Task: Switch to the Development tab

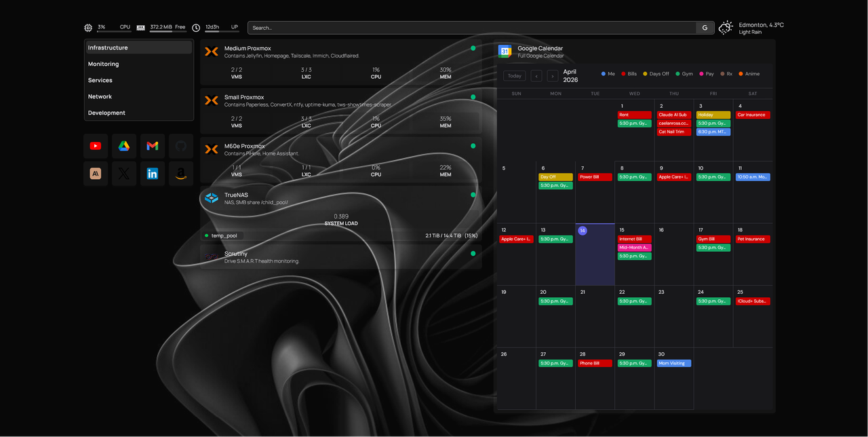Action: 139,113
